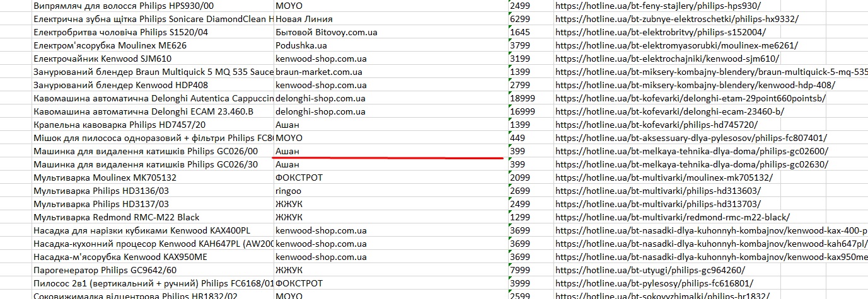Click Кавомашина Delonghi ECAM 23.460.B cell

[153, 111]
